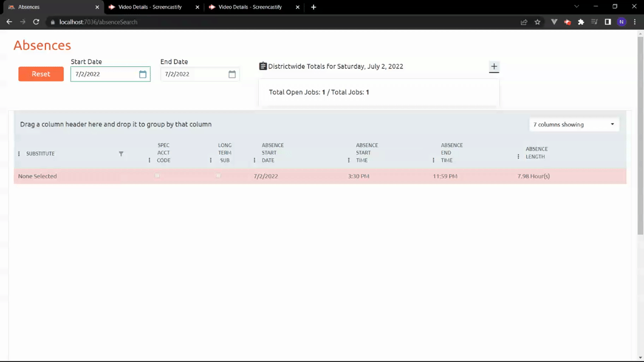Reload the current page
Viewport: 644px width, 362px height.
tap(36, 22)
